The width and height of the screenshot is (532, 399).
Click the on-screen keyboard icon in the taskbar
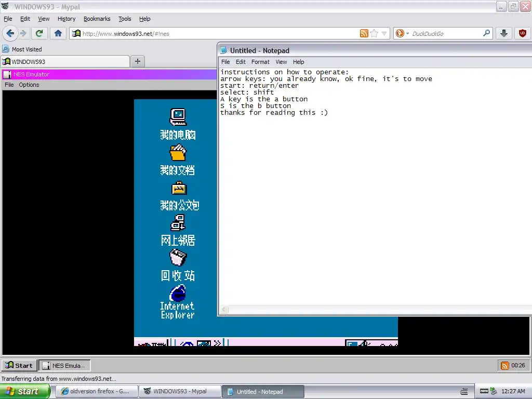(464, 392)
